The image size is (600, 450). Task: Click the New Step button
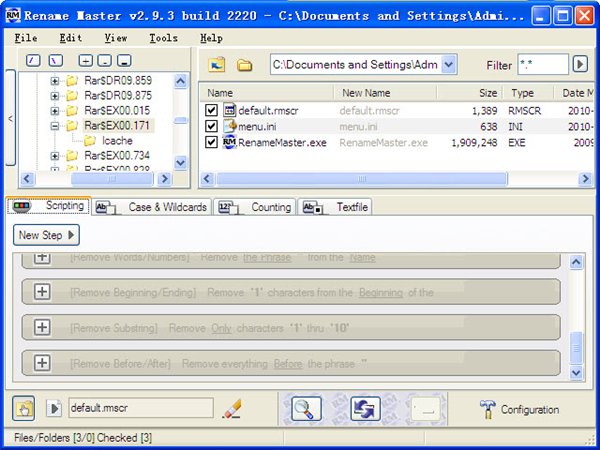(x=46, y=235)
